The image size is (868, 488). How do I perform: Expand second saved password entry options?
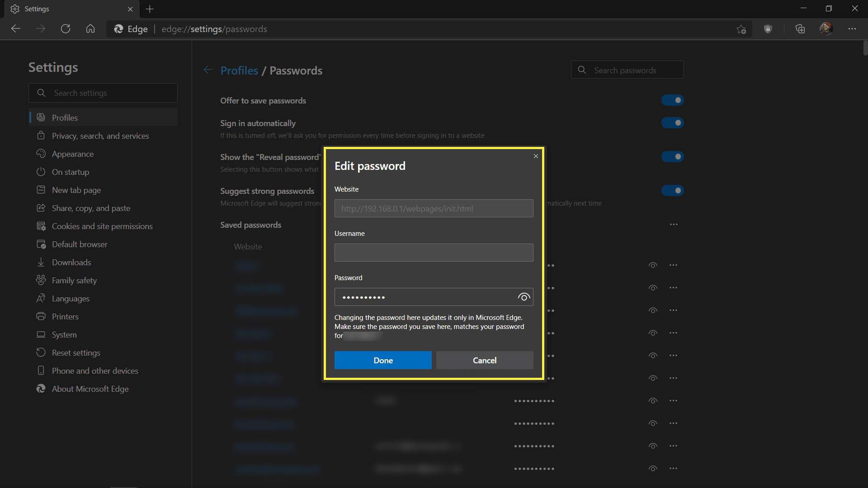click(673, 288)
